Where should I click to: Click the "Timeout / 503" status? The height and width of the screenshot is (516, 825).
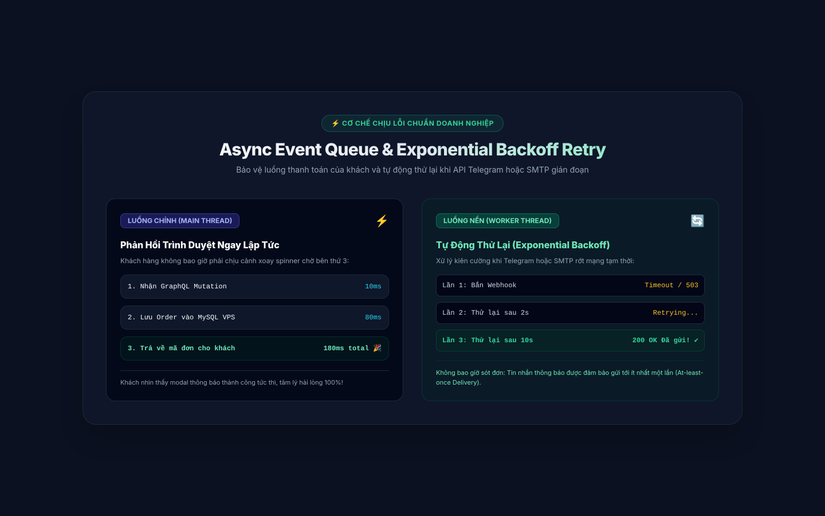[671, 285]
